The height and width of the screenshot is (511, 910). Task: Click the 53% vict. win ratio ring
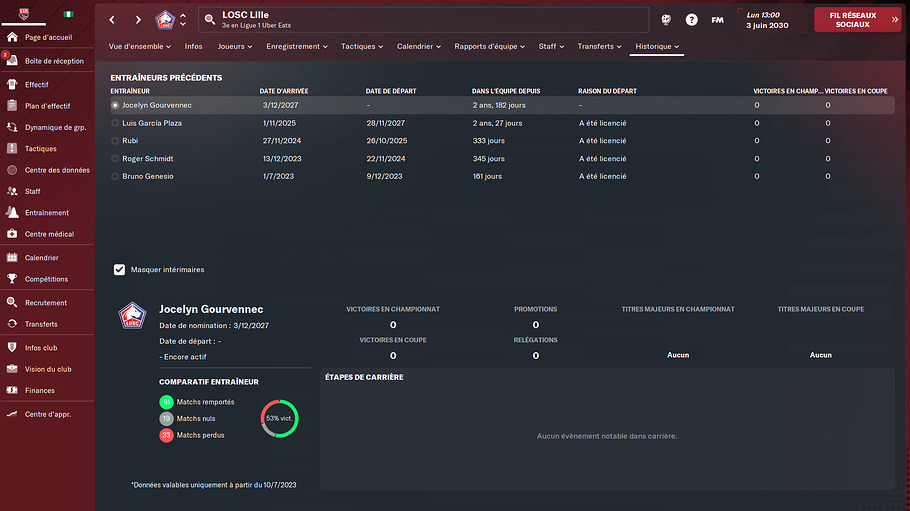pyautogui.click(x=279, y=418)
